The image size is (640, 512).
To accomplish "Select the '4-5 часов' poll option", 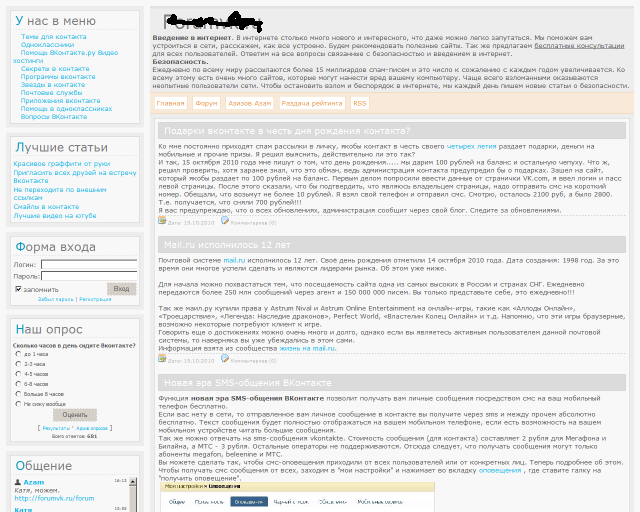I will tap(20, 373).
